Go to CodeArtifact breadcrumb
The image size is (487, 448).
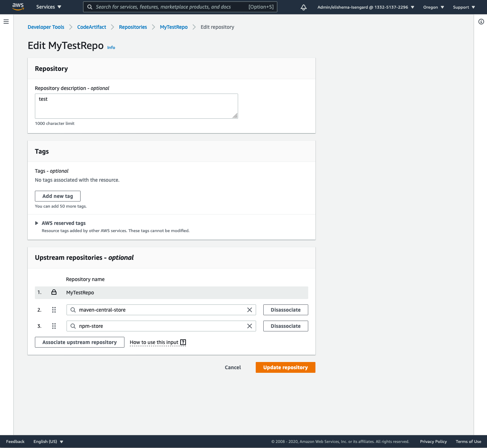click(92, 27)
